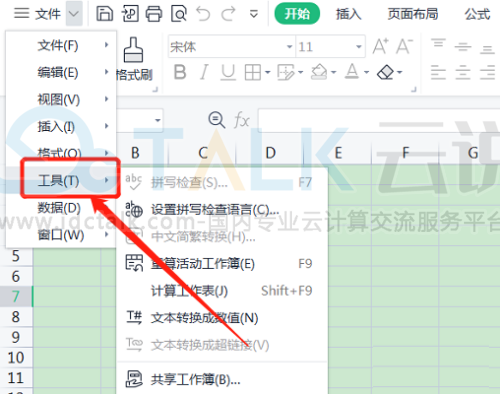This screenshot has width=500, height=394.
Task: Select column F header
Action: [x=406, y=153]
